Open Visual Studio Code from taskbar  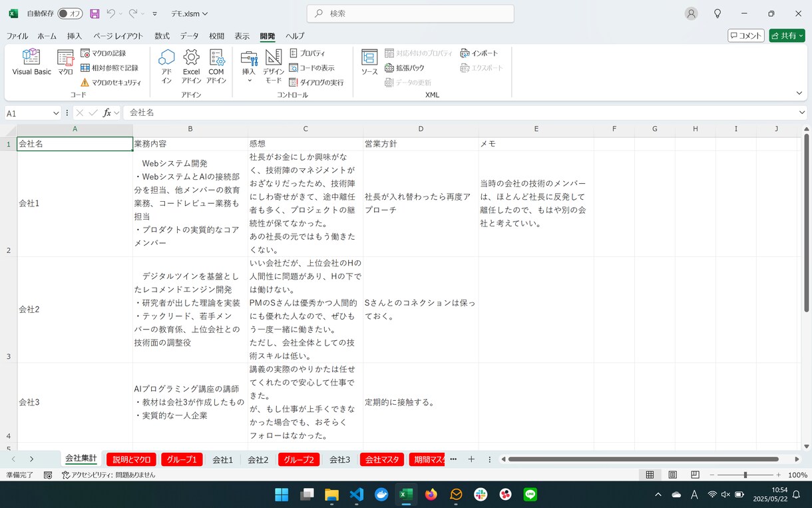[356, 494]
